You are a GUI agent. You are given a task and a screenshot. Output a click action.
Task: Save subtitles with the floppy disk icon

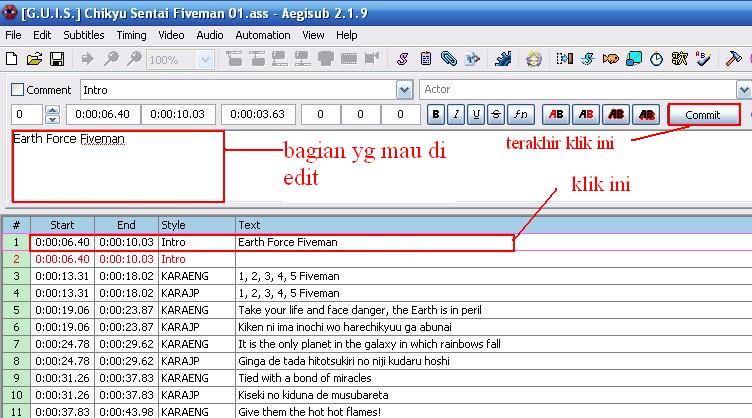click(x=57, y=59)
